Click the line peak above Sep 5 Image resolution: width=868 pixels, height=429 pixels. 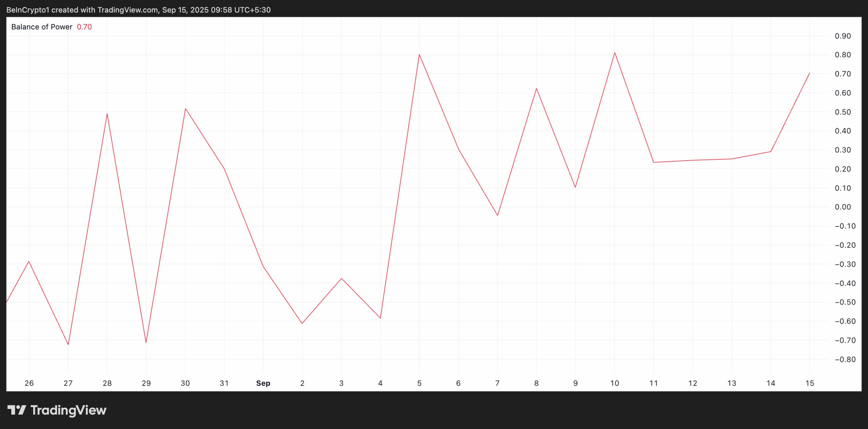click(419, 55)
